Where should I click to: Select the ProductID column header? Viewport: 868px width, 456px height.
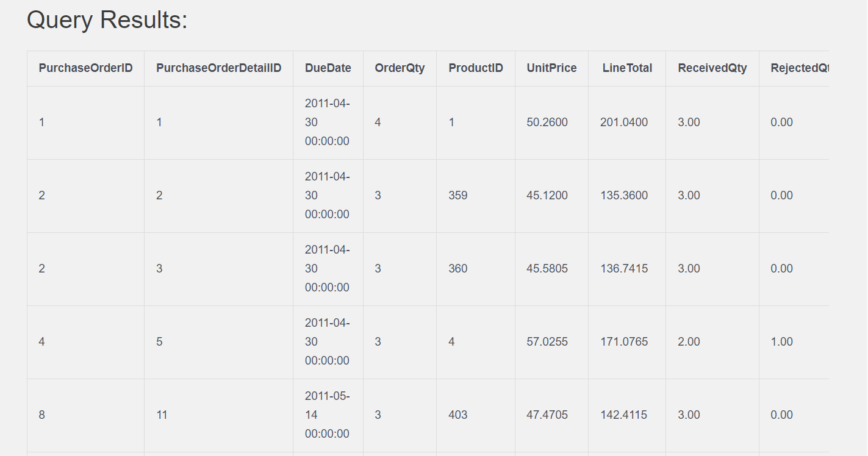pyautogui.click(x=475, y=68)
